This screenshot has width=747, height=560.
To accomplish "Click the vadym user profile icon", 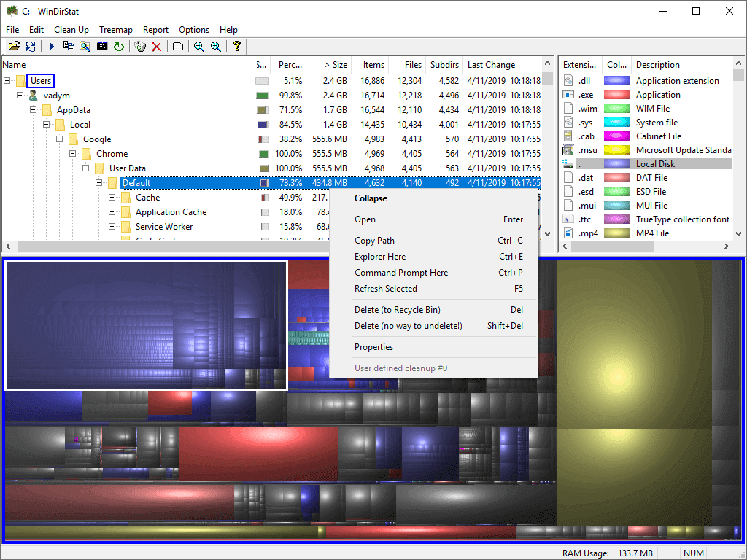I will (x=34, y=96).
